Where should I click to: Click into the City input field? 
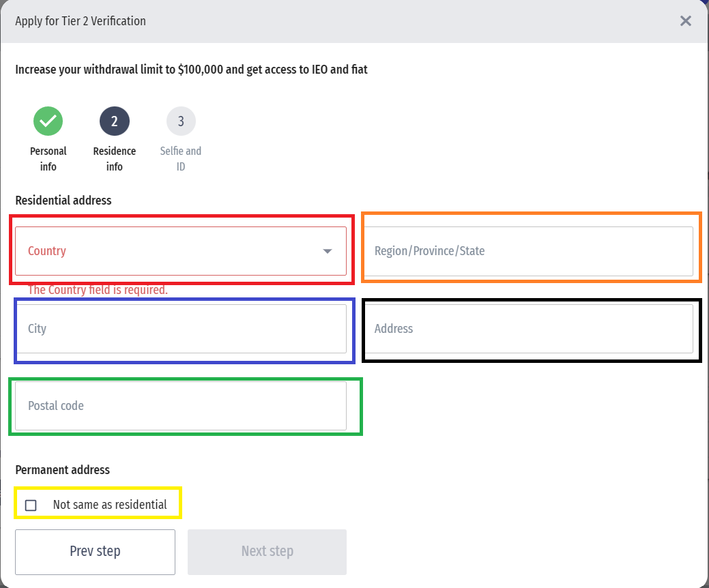181,329
